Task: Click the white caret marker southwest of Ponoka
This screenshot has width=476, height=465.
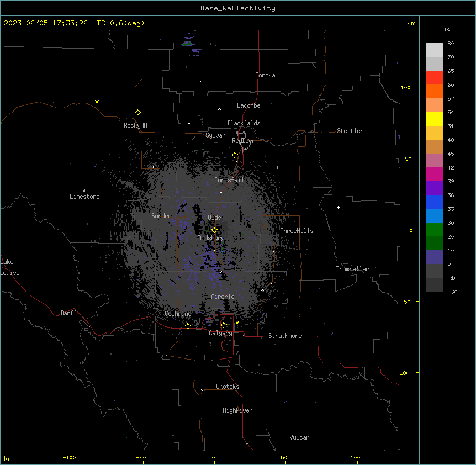Action: point(202,81)
